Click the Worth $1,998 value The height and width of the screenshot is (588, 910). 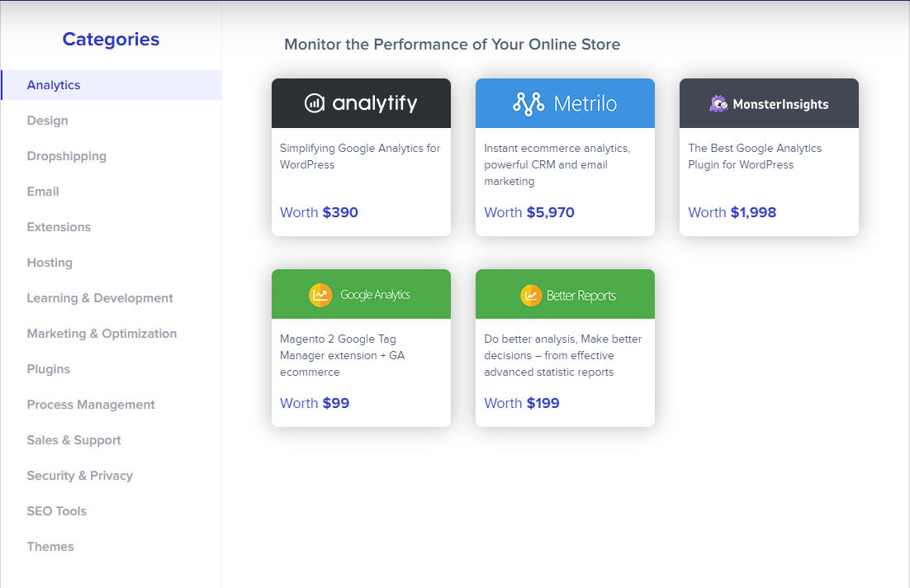coord(732,212)
